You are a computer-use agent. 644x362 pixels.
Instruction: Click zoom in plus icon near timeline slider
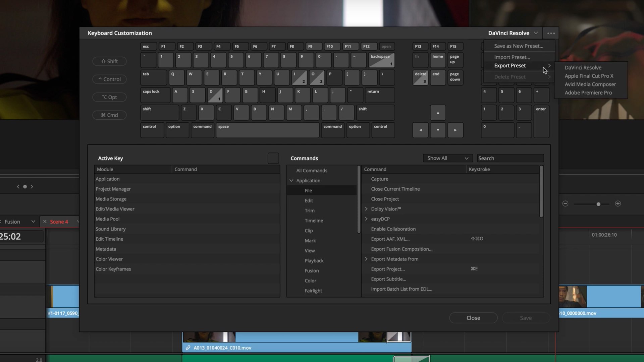tap(618, 203)
